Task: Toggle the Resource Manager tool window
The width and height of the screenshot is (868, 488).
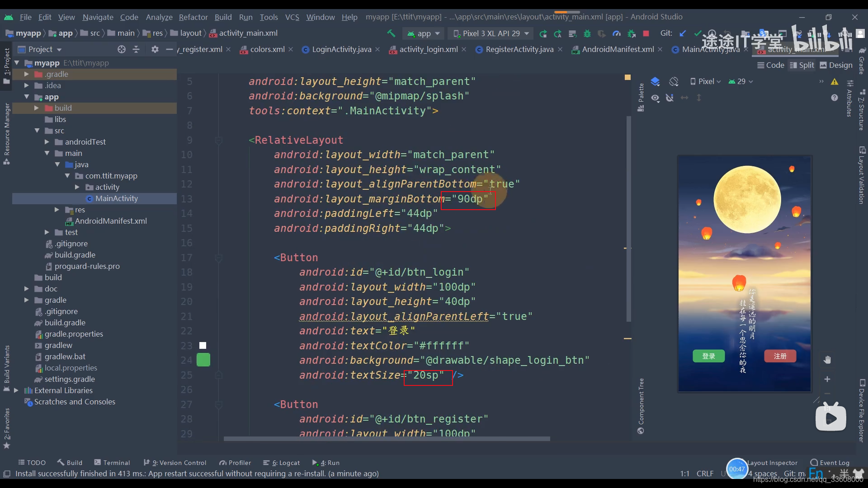Action: (x=6, y=134)
